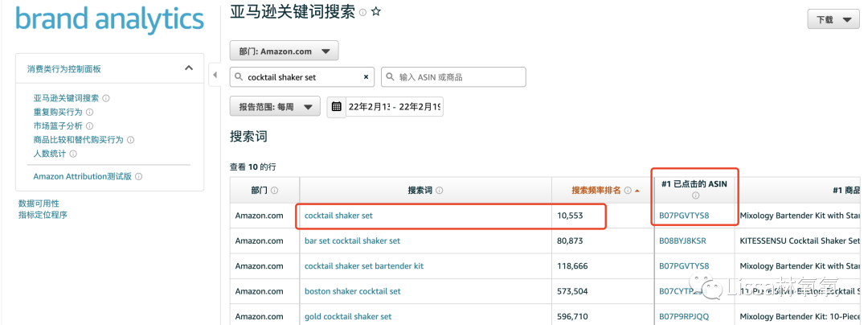Click info icon under #1 已点击的 ASIN header
Screen dimensions: 868x325
pyautogui.click(x=696, y=195)
